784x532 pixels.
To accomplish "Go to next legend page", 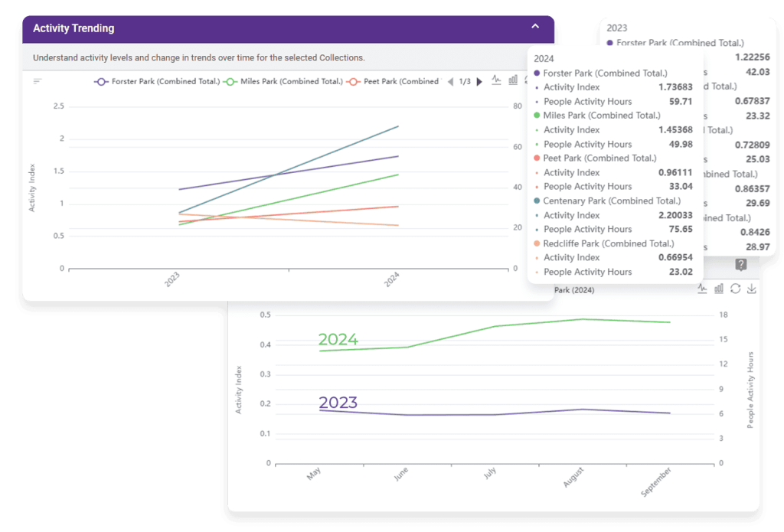I will (480, 82).
